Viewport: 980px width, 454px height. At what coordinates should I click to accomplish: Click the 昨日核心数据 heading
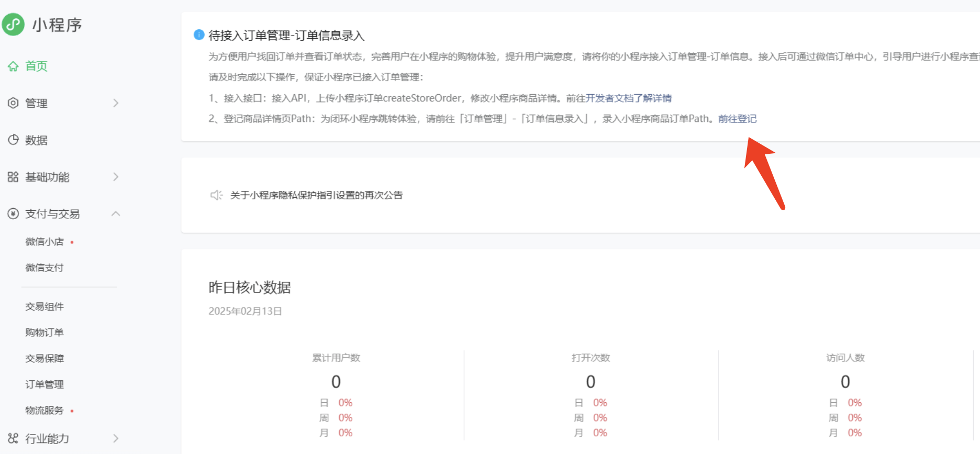(250, 287)
